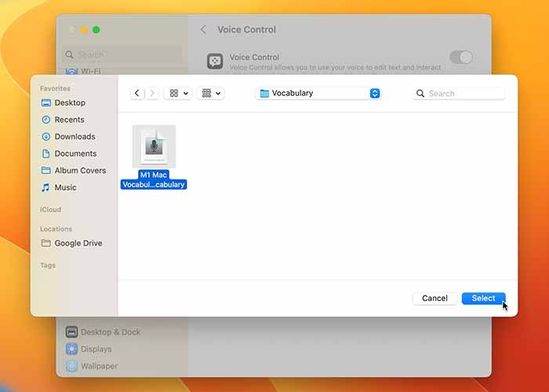
Task: Click Desktop & Dock icon in Settings
Action: point(72,332)
